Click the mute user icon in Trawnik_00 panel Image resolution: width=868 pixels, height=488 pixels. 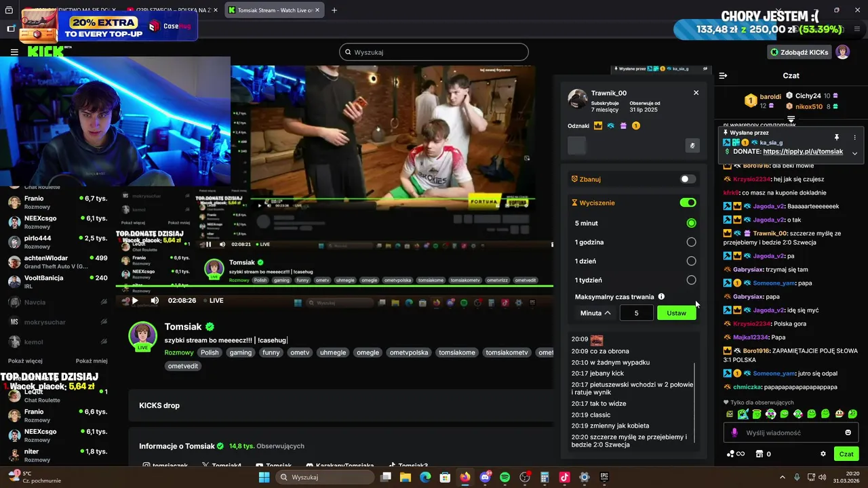pos(692,145)
